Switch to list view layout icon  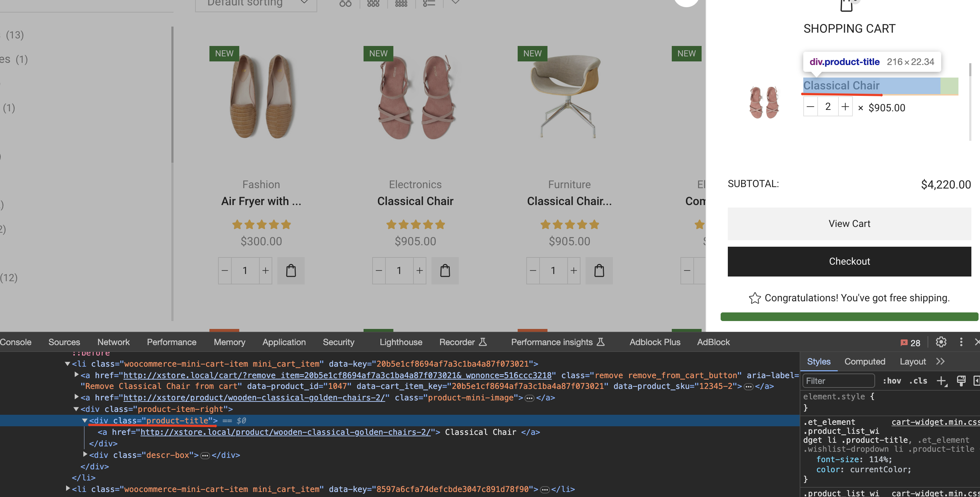coord(429,4)
